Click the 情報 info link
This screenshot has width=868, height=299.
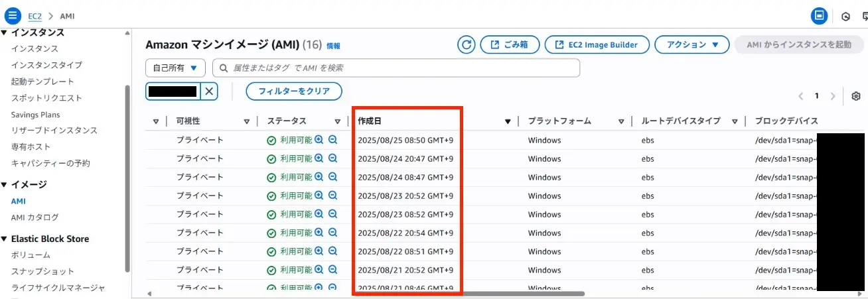(x=333, y=46)
